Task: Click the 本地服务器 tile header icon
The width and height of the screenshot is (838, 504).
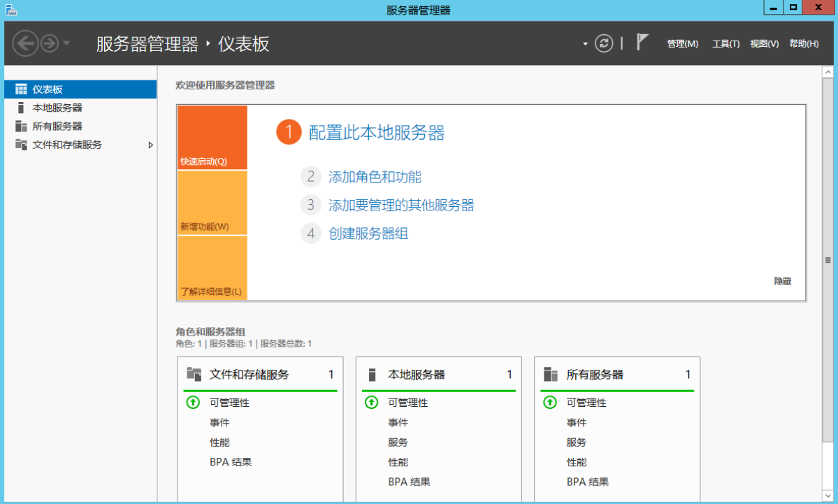Action: (372, 375)
